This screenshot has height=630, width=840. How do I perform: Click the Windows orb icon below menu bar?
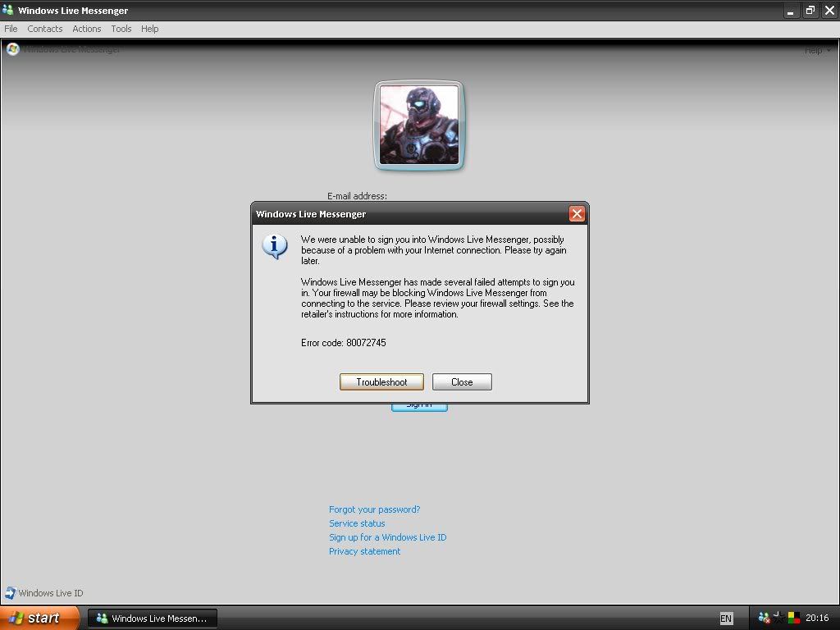click(x=13, y=49)
